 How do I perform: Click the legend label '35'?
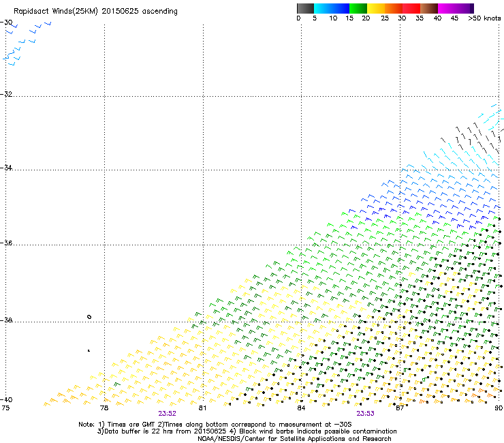pos(420,18)
